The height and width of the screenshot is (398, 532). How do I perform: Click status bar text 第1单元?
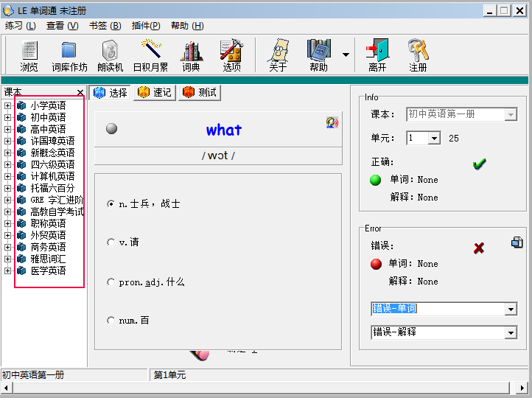[169, 375]
